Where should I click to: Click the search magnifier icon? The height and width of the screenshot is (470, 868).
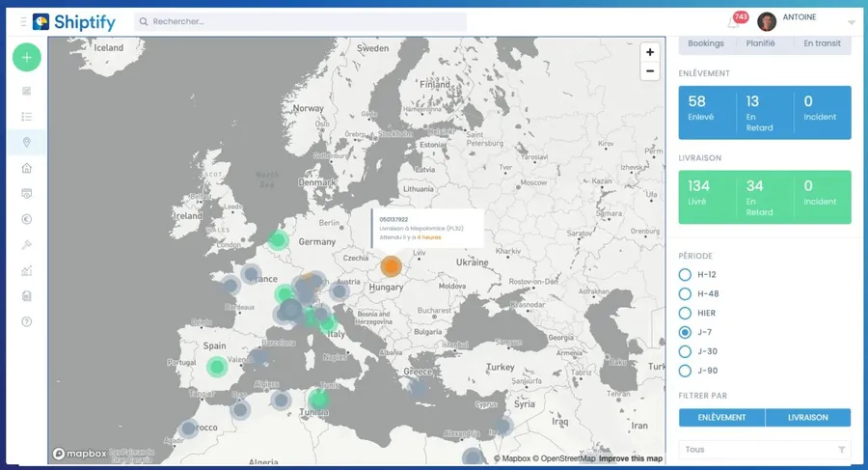coord(144,21)
